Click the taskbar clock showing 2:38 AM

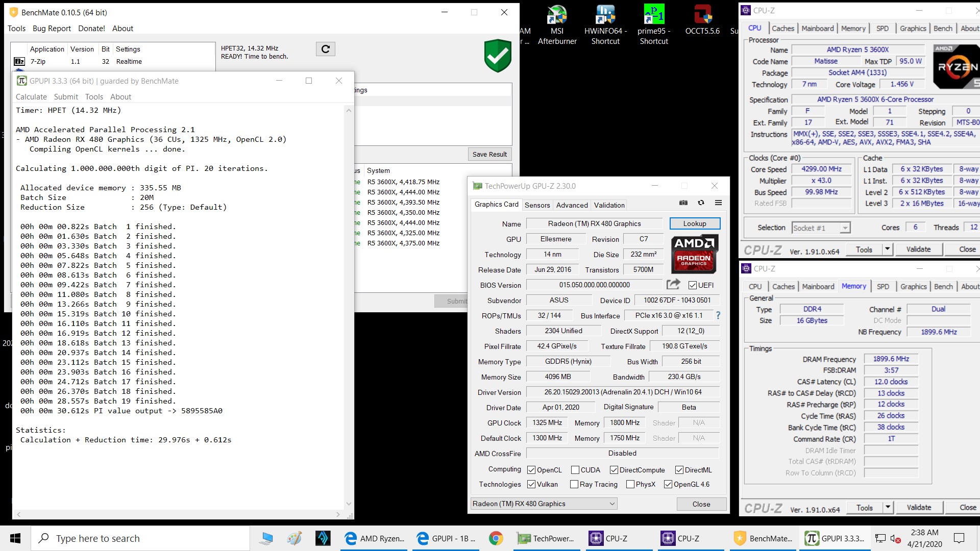click(x=924, y=538)
